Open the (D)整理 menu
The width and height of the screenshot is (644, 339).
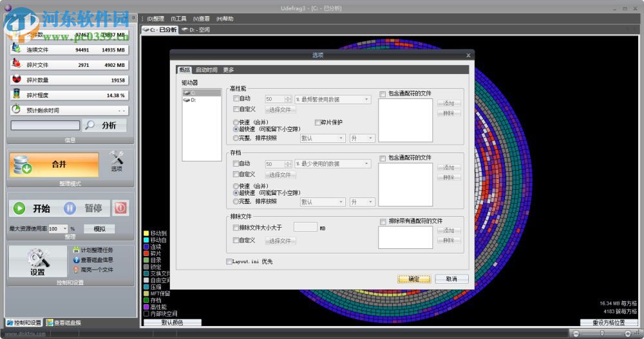pyautogui.click(x=155, y=19)
